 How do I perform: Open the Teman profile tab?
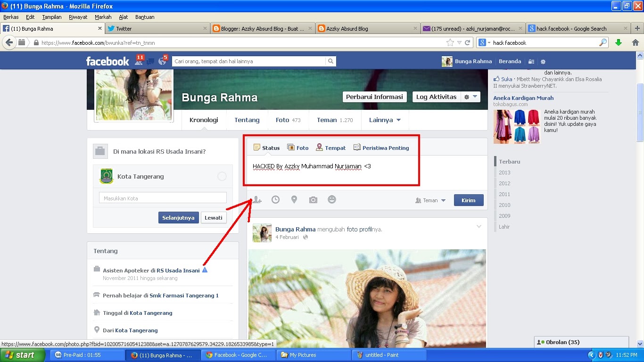[335, 120]
